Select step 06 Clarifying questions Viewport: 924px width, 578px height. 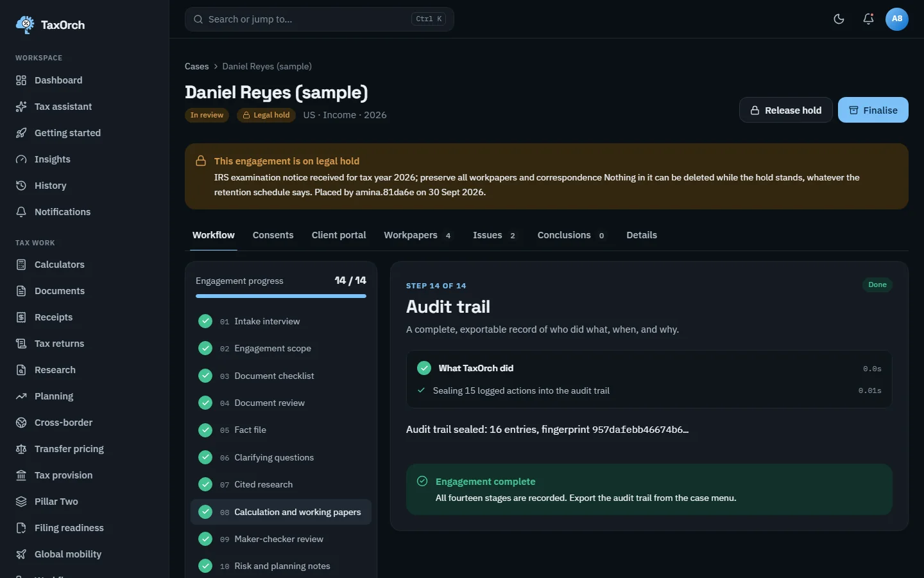point(281,457)
